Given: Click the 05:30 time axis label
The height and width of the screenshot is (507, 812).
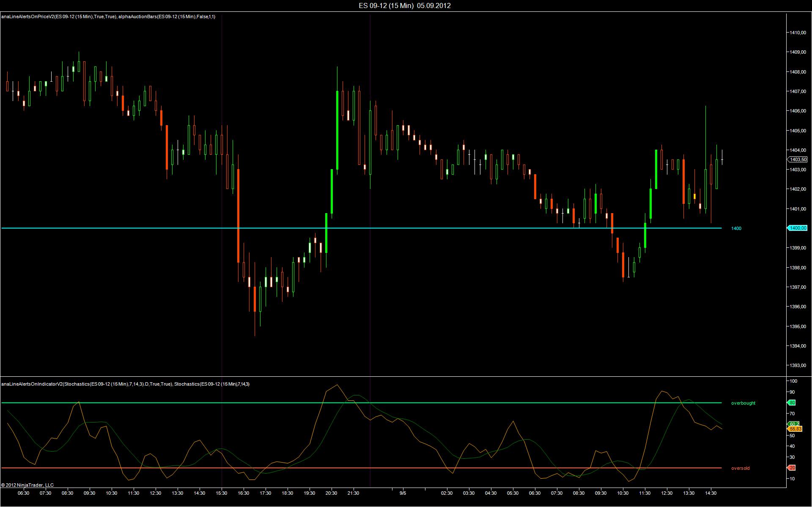Looking at the screenshot, I should pos(513,493).
